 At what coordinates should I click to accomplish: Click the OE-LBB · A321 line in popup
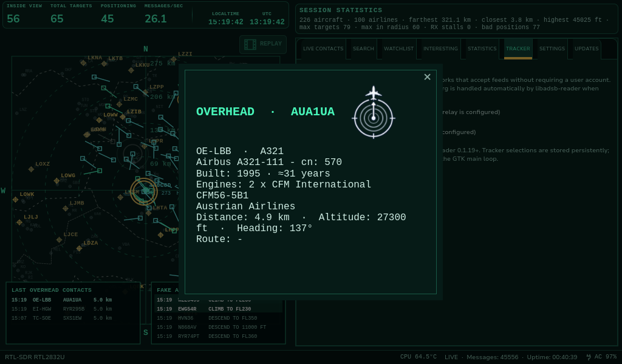coord(239,151)
